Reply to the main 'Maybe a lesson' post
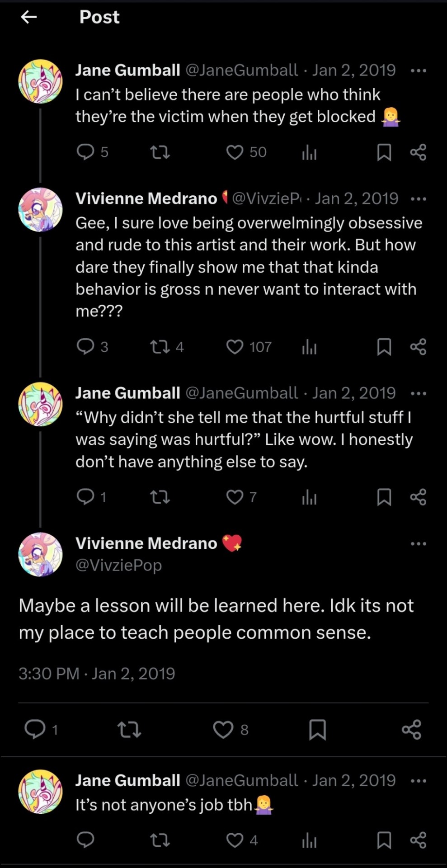447x868 pixels. tap(35, 730)
